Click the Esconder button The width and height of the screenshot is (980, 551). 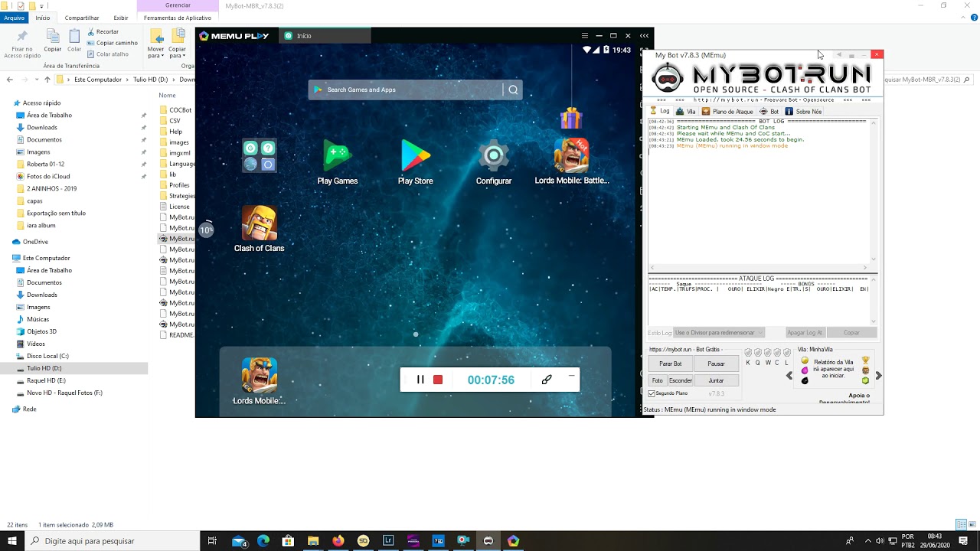point(681,380)
